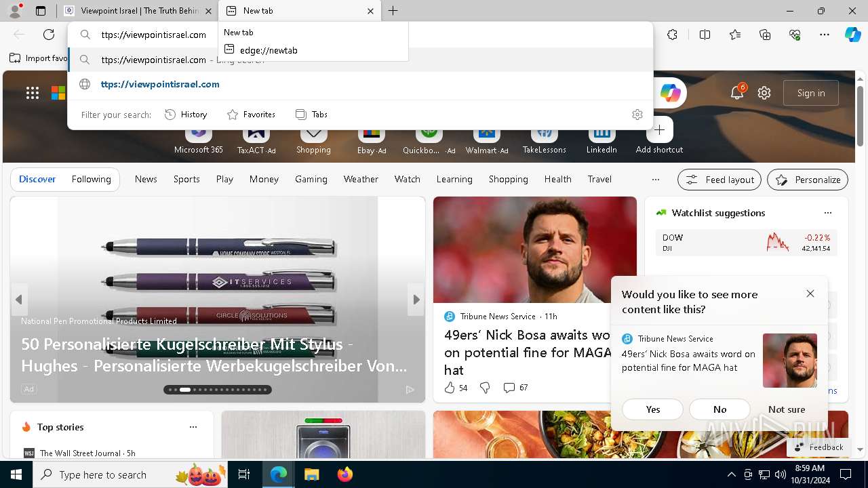The image size is (868, 488).
Task: Expand more feed categories ellipsis
Action: 655,180
